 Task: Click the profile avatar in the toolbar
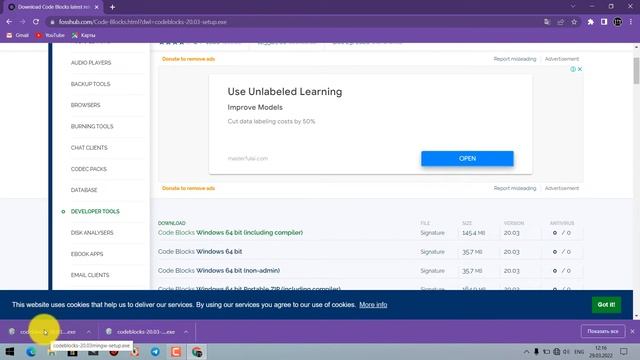point(618,22)
